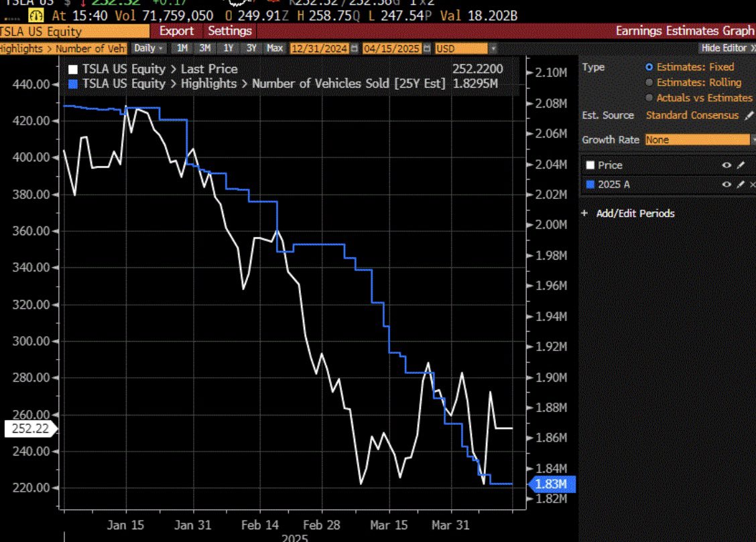Open the Daily frequency dropdown

pos(149,49)
